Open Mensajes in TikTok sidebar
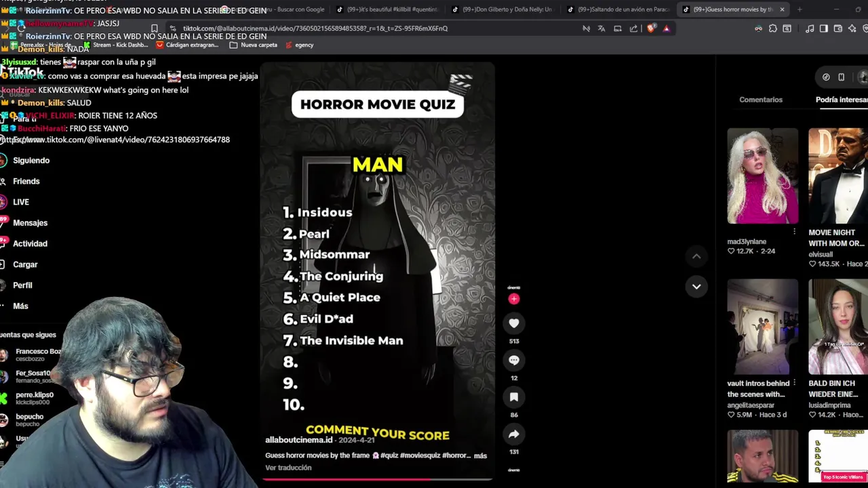This screenshot has height=488, width=868. pos(31,223)
